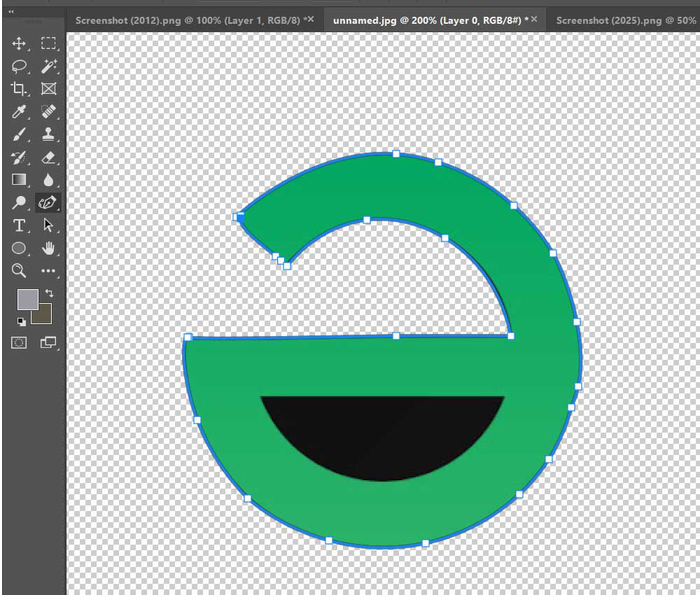Screen dimensions: 700x595
Task: Pick the Magic Wand tool
Action: tap(48, 66)
